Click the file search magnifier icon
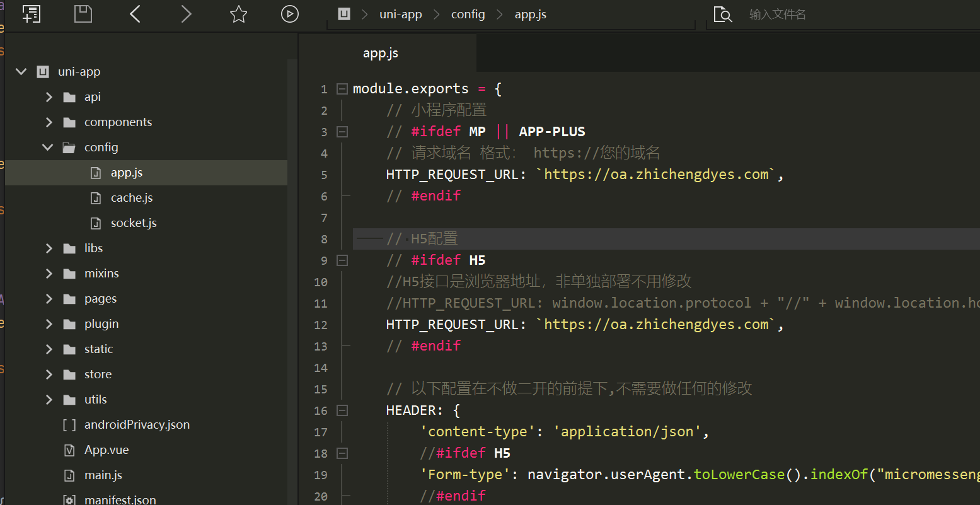Image resolution: width=980 pixels, height=505 pixels. tap(722, 15)
